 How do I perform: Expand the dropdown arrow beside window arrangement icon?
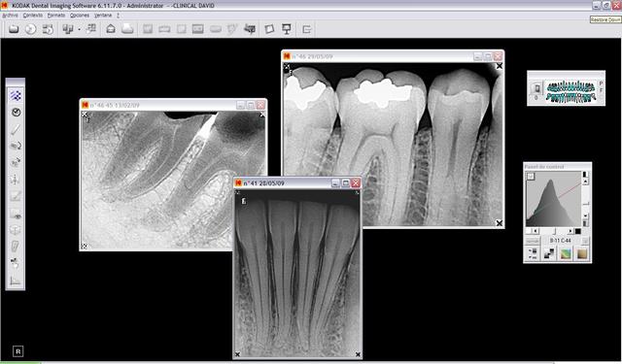pyautogui.click(x=79, y=29)
